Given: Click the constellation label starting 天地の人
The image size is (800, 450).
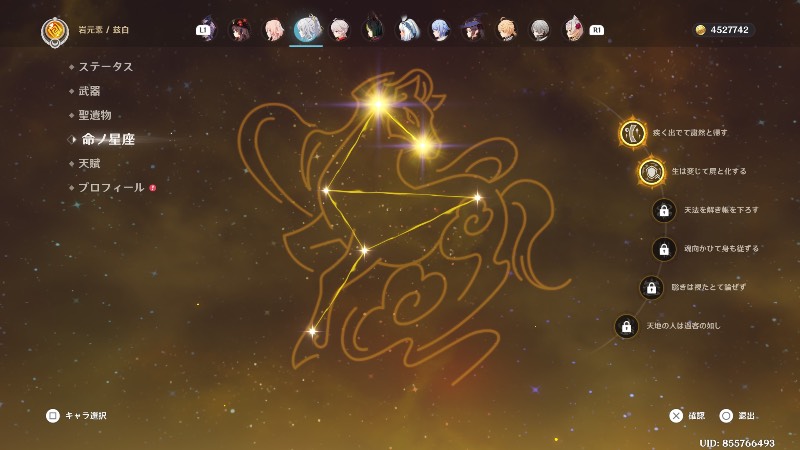Looking at the screenshot, I should click(684, 326).
